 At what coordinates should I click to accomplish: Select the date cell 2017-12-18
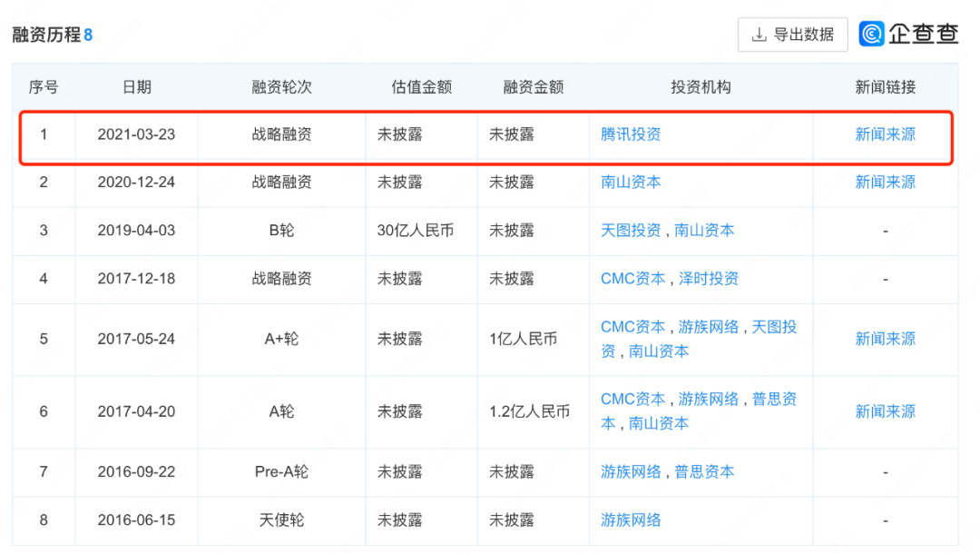(136, 278)
